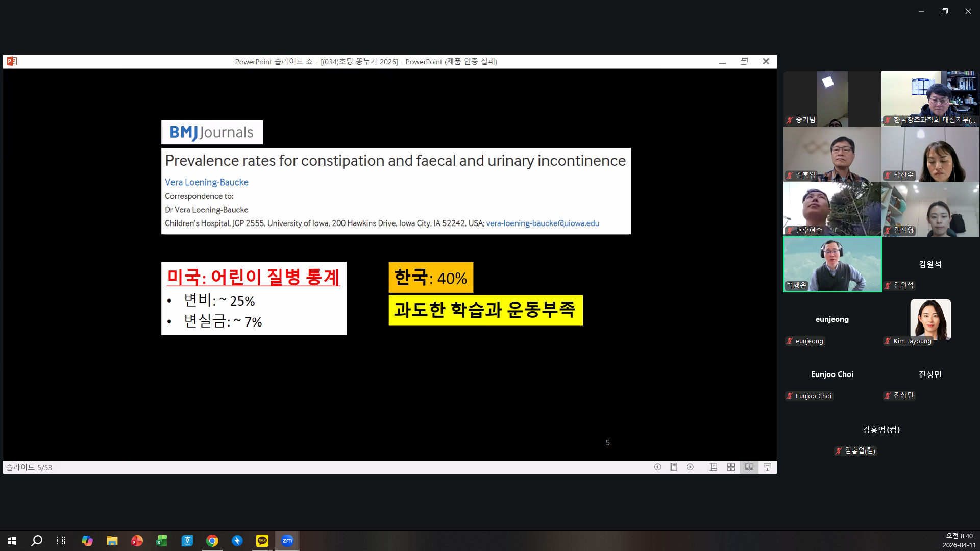Select active speaker 백행운 video tile
The image size is (980, 551).
pyautogui.click(x=832, y=264)
